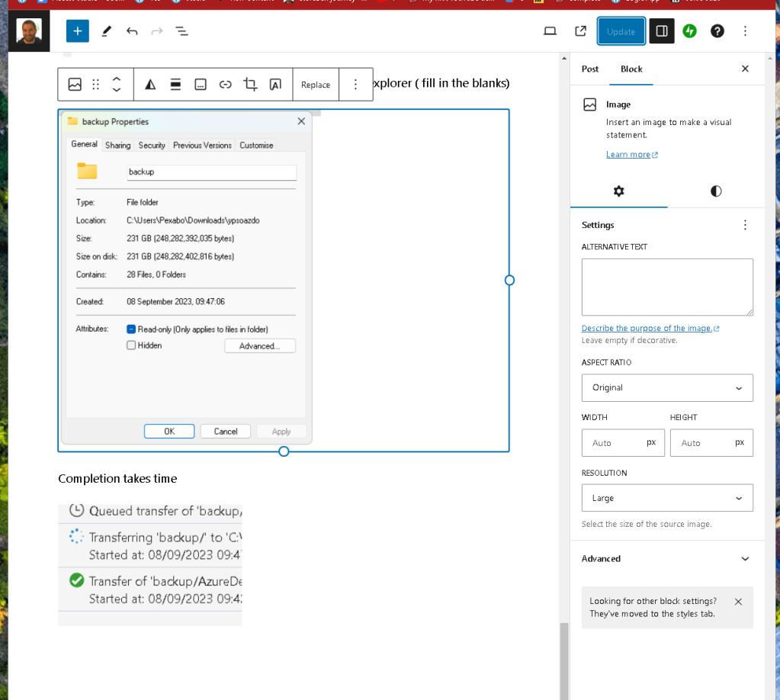The width and height of the screenshot is (780, 700).
Task: Expand the Advanced panel
Action: [x=667, y=559]
